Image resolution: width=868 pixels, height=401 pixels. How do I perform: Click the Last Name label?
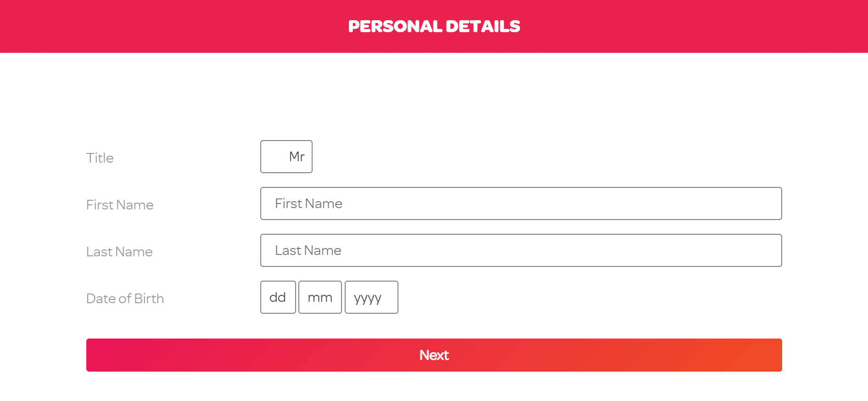(119, 252)
